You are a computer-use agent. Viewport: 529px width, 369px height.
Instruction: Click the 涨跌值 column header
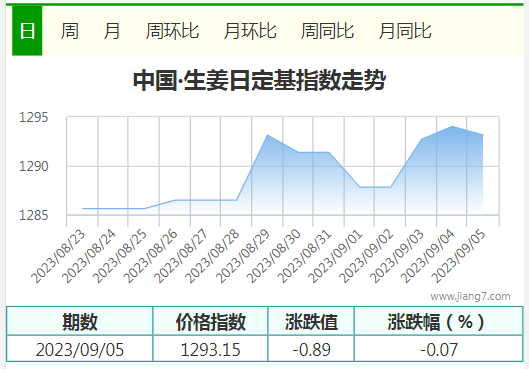[311, 321]
